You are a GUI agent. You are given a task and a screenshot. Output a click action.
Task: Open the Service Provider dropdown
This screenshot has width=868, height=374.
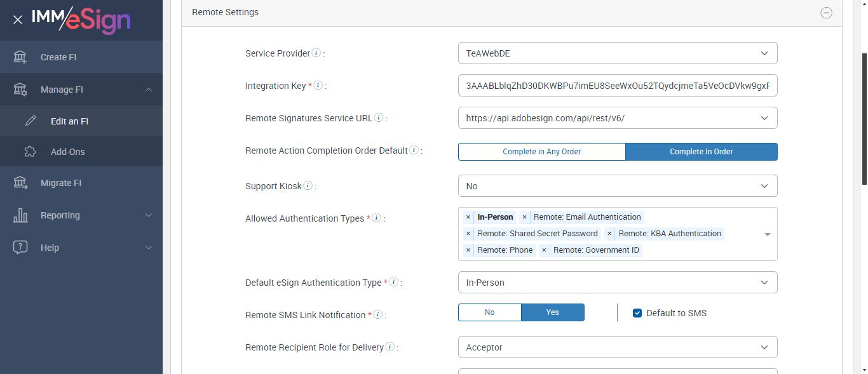point(617,53)
